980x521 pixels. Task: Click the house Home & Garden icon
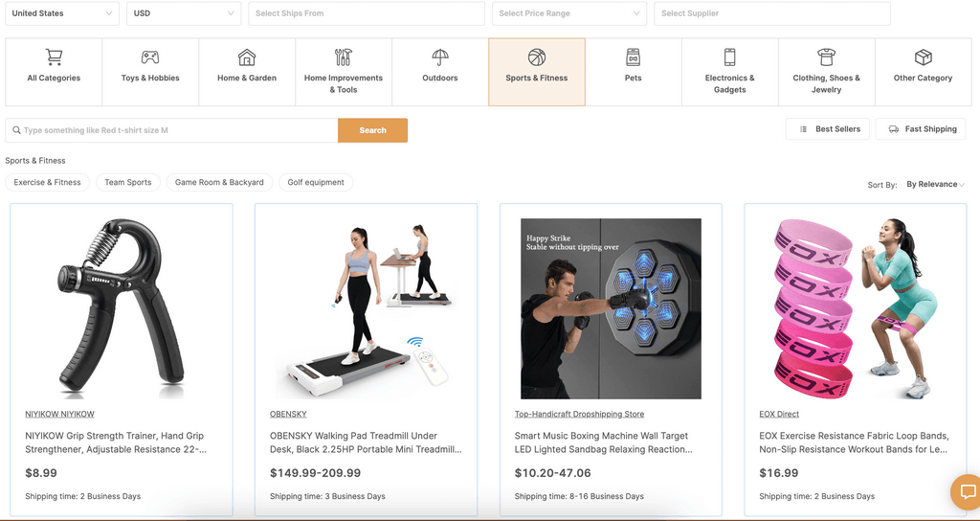point(247,57)
